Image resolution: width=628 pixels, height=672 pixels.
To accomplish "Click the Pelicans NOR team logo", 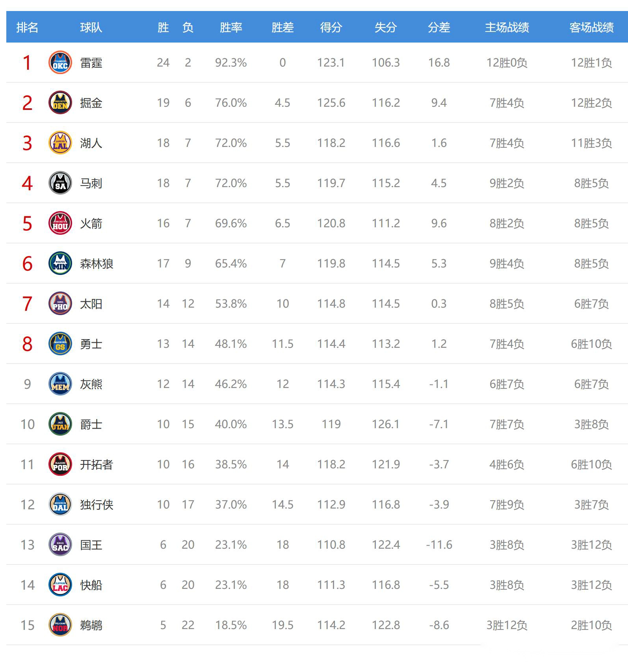I will [x=60, y=625].
